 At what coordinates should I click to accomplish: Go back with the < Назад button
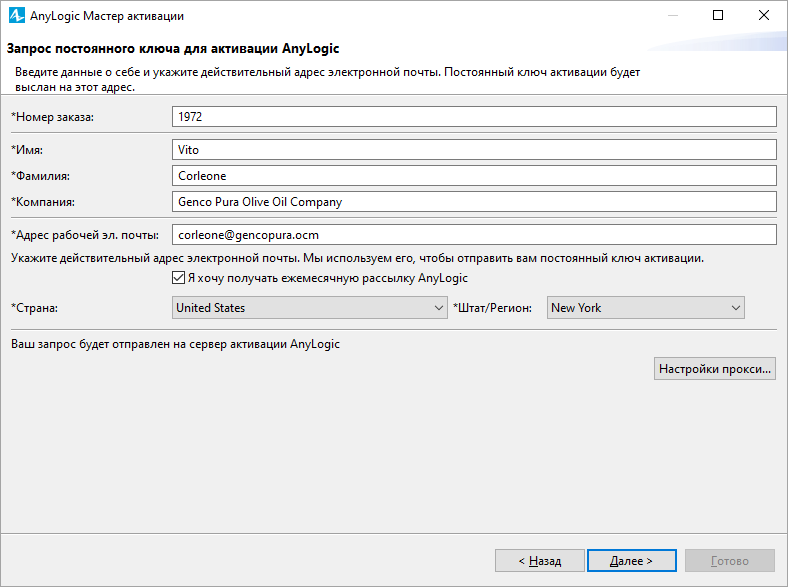coord(540,560)
